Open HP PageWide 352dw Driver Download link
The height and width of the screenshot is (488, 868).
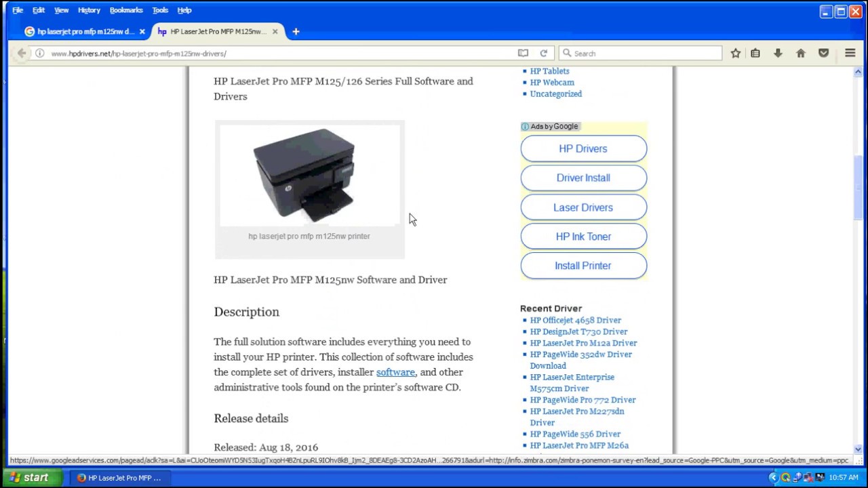tap(580, 360)
